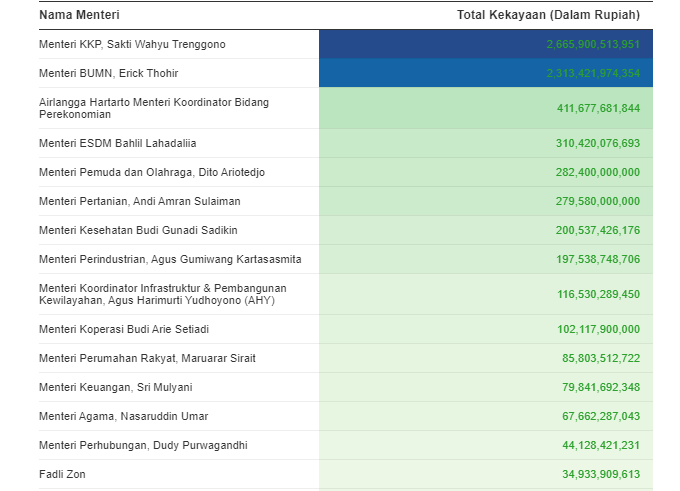Select the Airlangga Hartarto row name
Image resolution: width=680 pixels, height=491 pixels.
point(153,108)
